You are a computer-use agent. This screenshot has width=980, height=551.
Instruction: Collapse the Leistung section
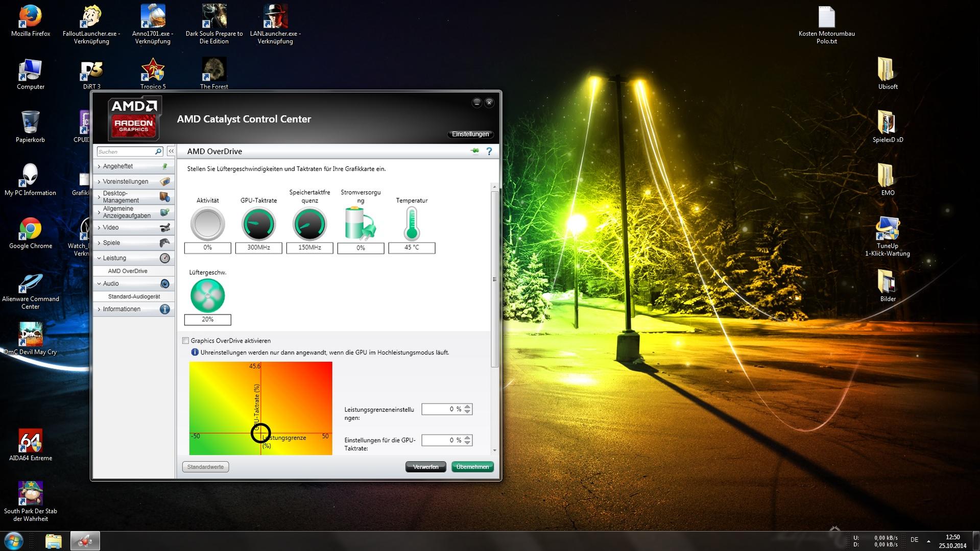pos(134,258)
